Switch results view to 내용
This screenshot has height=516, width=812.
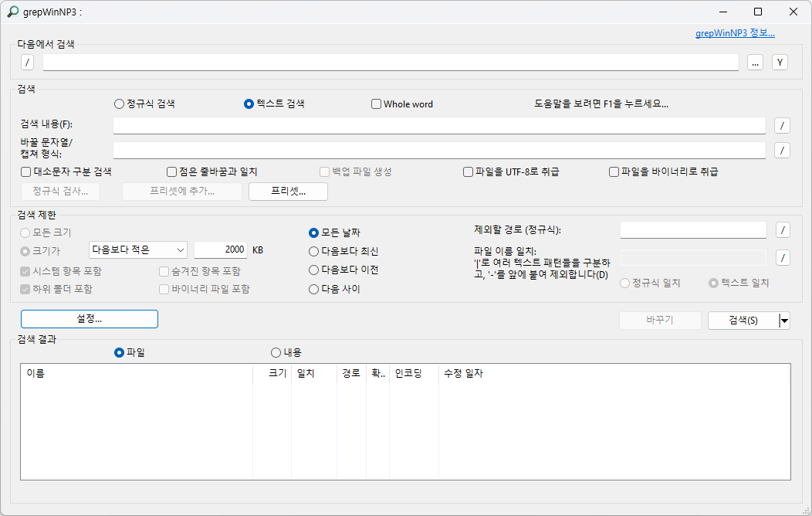(x=276, y=353)
